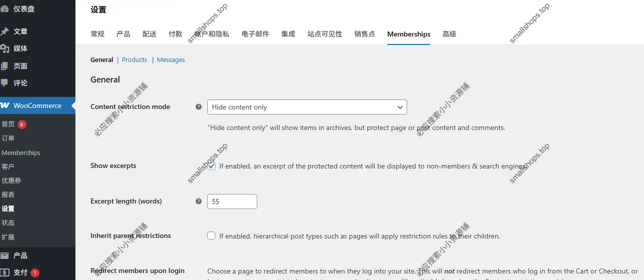Click the Redirect members upon login label

click(x=137, y=270)
